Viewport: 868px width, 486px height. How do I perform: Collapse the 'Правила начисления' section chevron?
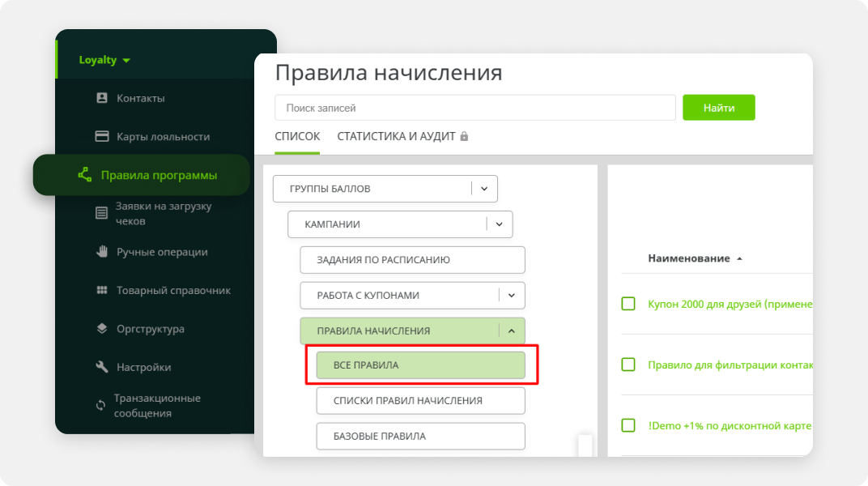[512, 330]
